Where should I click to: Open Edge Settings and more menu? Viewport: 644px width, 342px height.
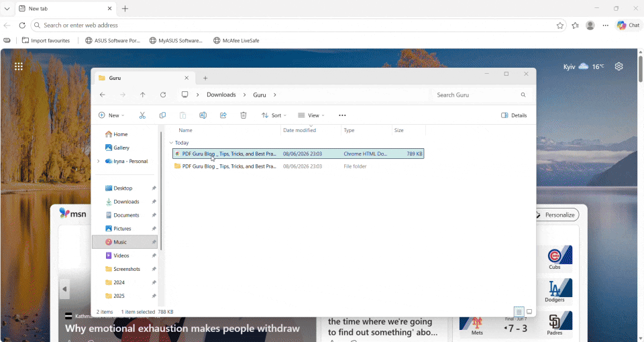605,25
